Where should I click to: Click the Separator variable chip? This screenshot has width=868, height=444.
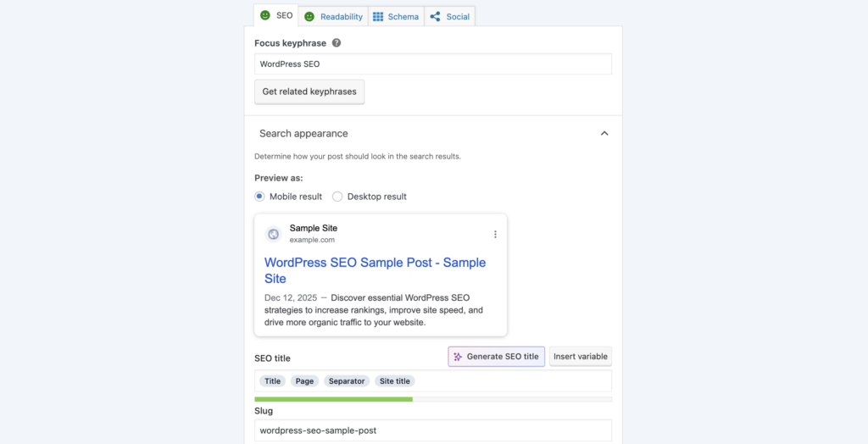(347, 381)
